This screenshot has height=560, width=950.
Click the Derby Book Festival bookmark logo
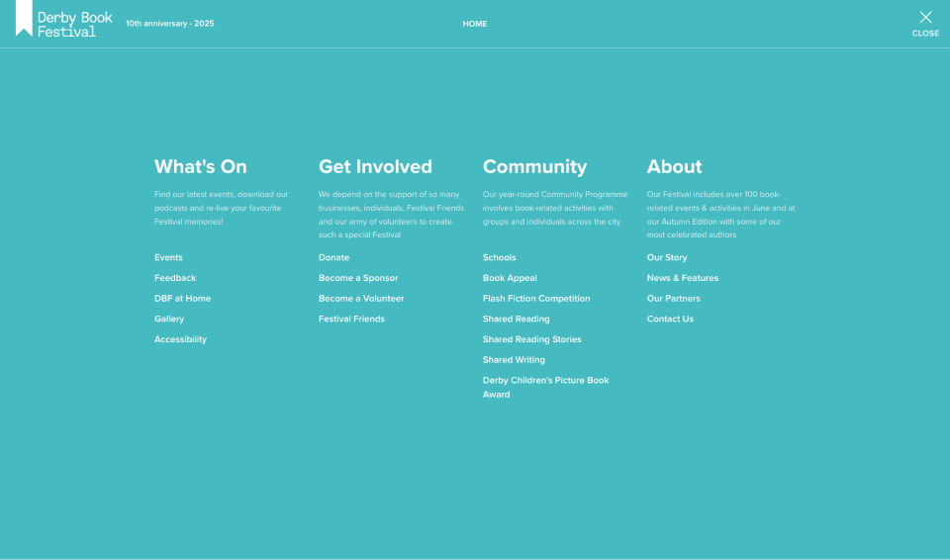63,20
